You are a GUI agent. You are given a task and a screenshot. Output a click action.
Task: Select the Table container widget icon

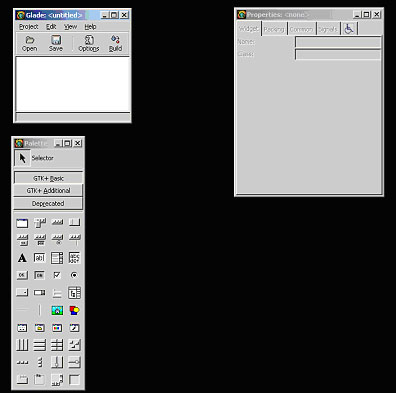(57, 345)
